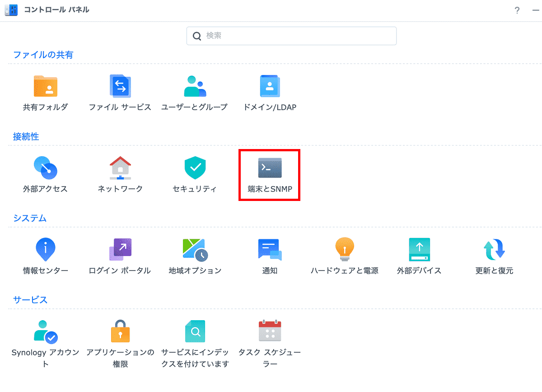Click the 検索 search field
This screenshot has width=542, height=392.
291,36
